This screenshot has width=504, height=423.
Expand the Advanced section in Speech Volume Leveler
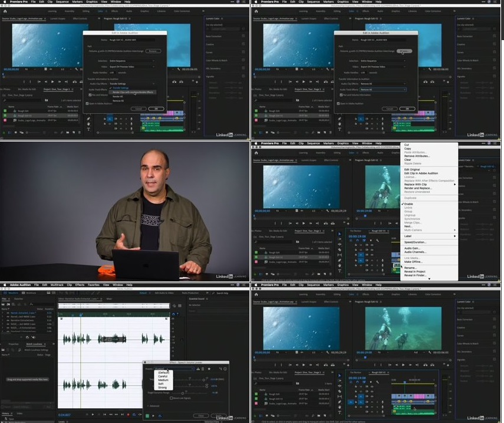[153, 406]
